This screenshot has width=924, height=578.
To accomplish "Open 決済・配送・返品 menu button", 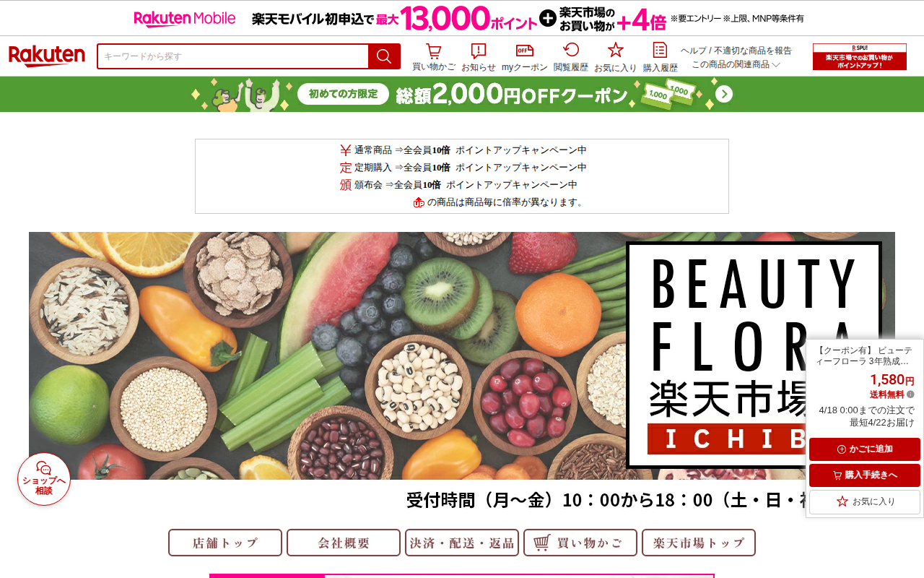I will [462, 543].
